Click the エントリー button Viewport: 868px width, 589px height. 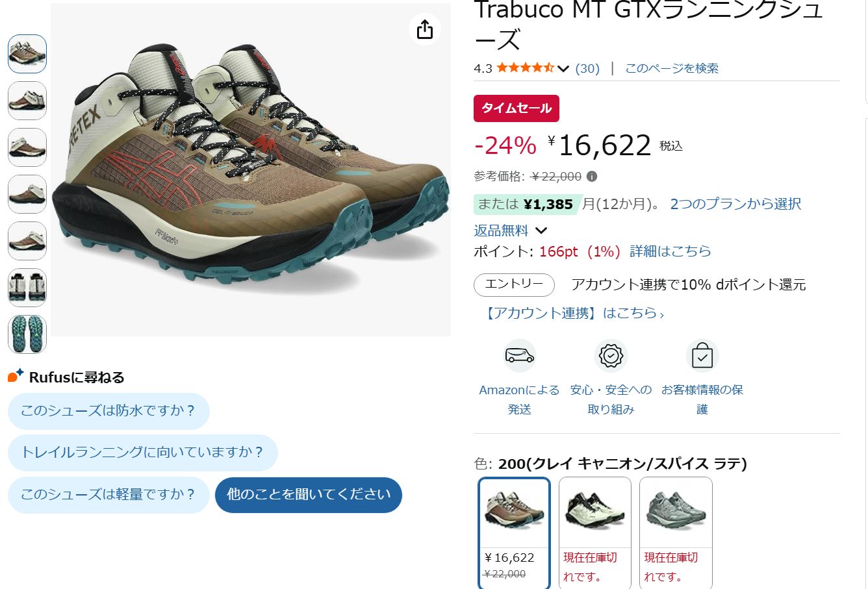(x=514, y=284)
